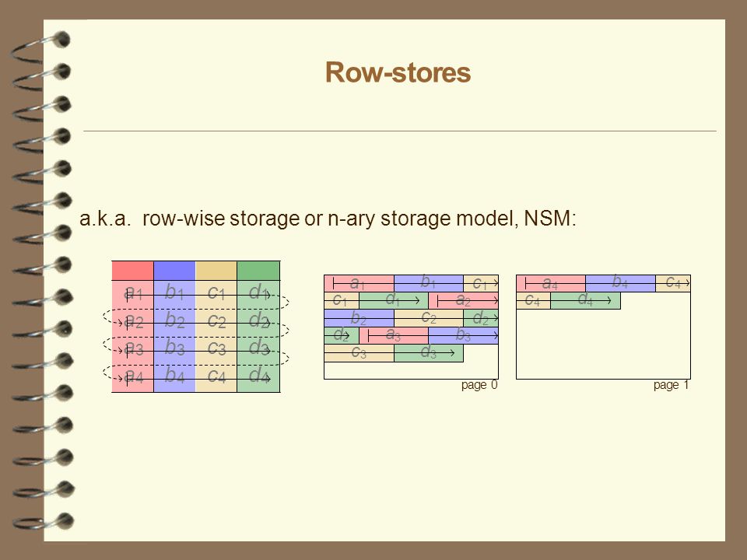747x560 pixels.
Task: Select cell b2 in the table
Action: click(174, 320)
